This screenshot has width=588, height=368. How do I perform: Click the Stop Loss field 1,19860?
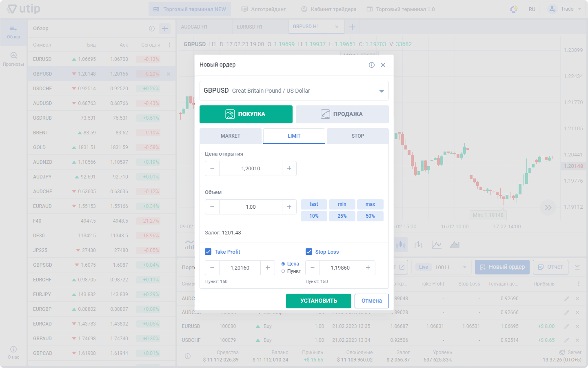tap(340, 268)
